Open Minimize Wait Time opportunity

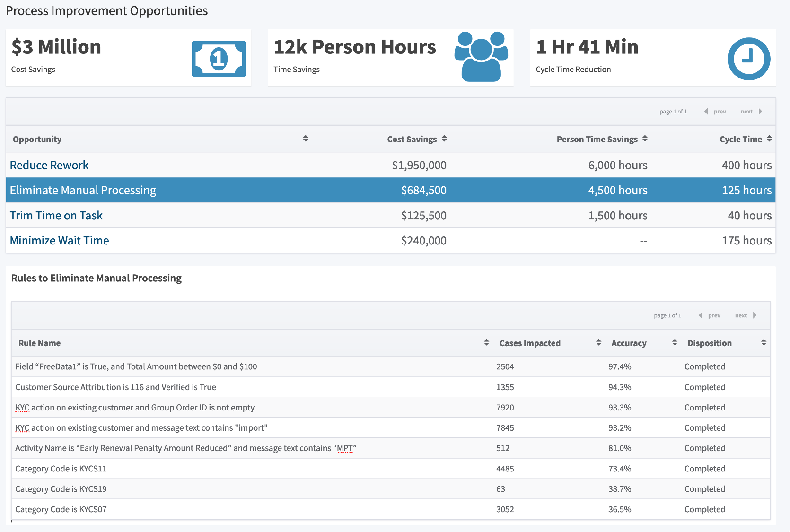(60, 240)
